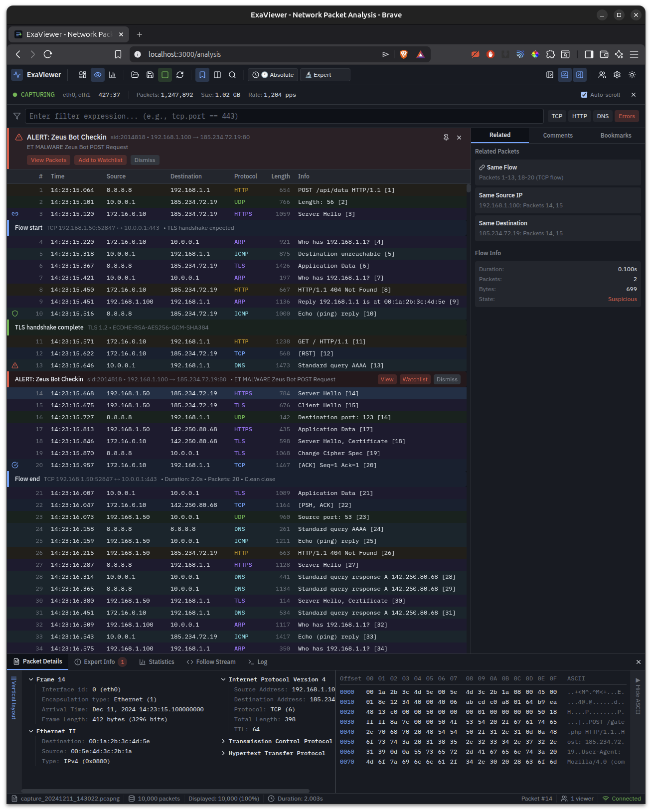Screen dimensions: 652x812
Task: Dismiss the top alert banner
Action: 145,160
